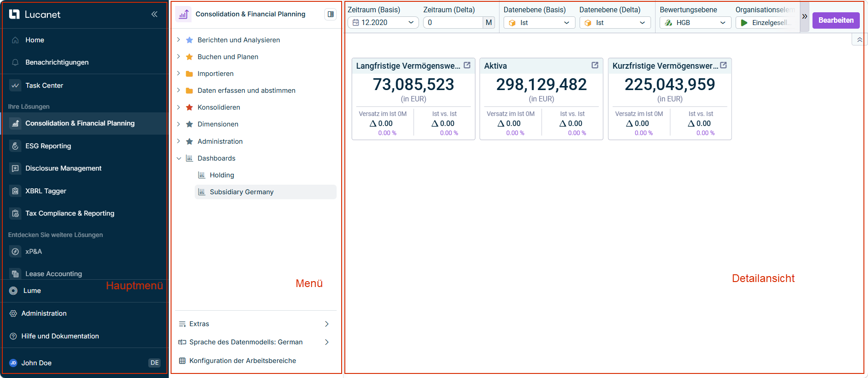This screenshot has height=378, width=868.
Task: Select ESG Reporting icon
Action: (x=15, y=146)
